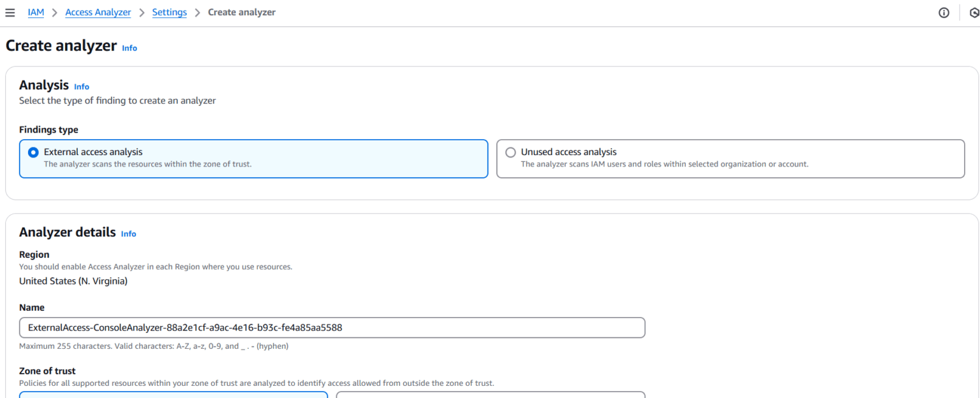Click the Info link beside Create analyzer heading

coord(129,48)
